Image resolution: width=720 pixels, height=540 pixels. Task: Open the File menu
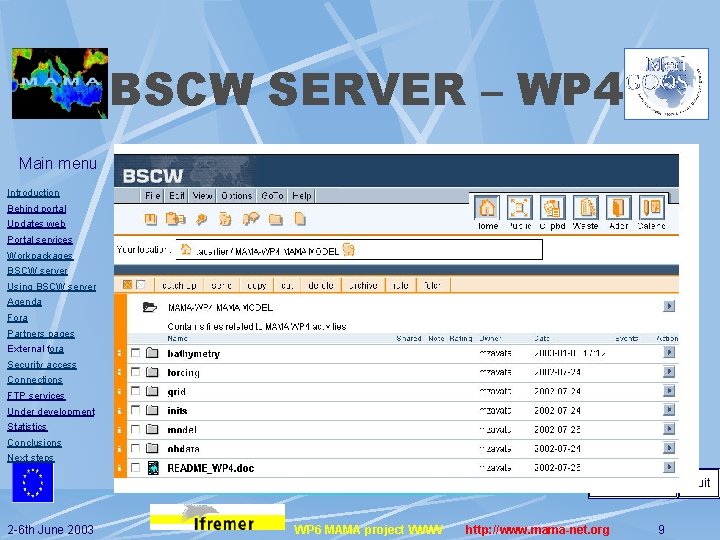pyautogui.click(x=152, y=196)
